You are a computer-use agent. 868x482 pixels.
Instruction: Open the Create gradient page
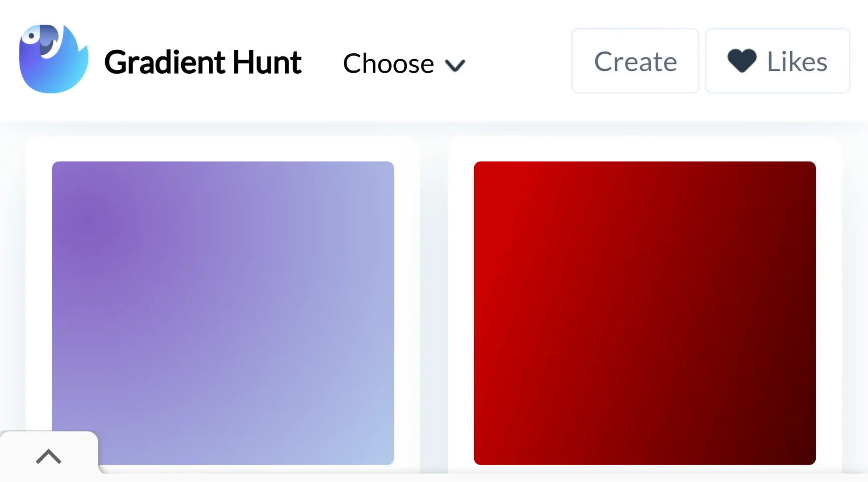(x=635, y=61)
